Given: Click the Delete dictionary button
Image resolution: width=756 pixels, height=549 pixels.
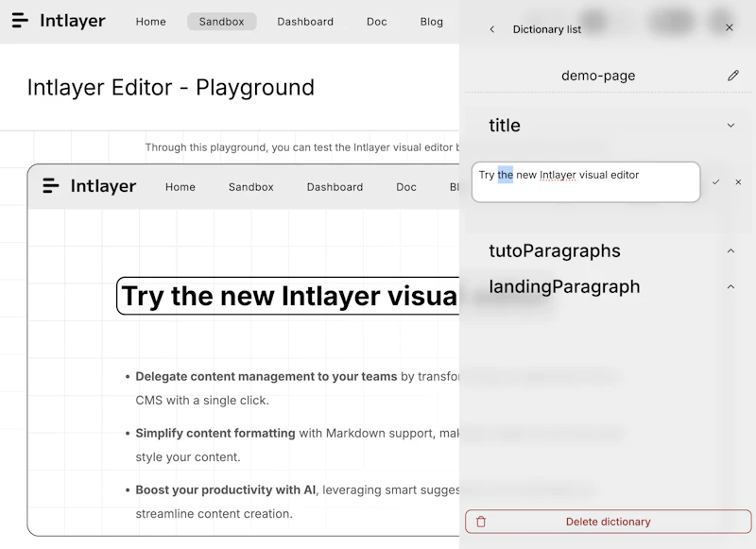Looking at the screenshot, I should click(608, 522).
